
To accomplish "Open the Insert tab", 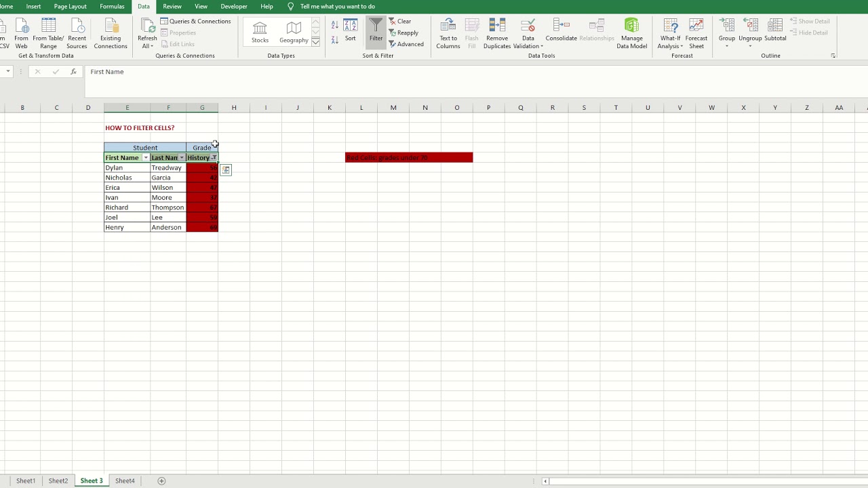I will point(33,6).
